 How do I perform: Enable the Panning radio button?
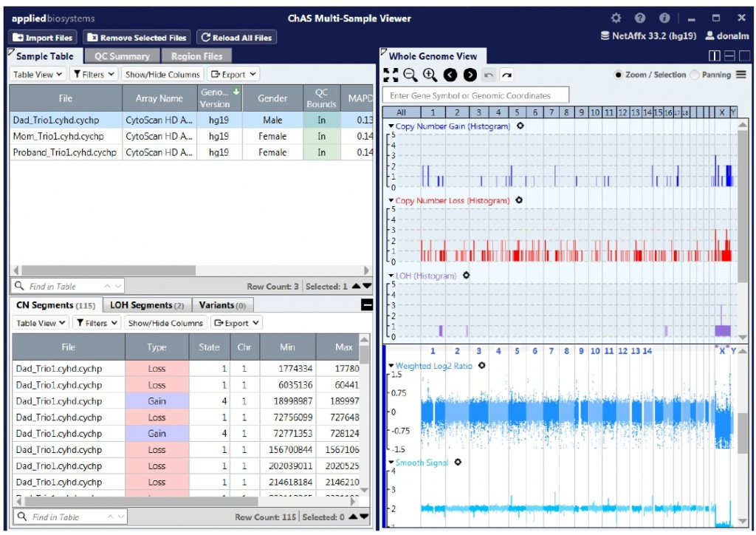[694, 75]
